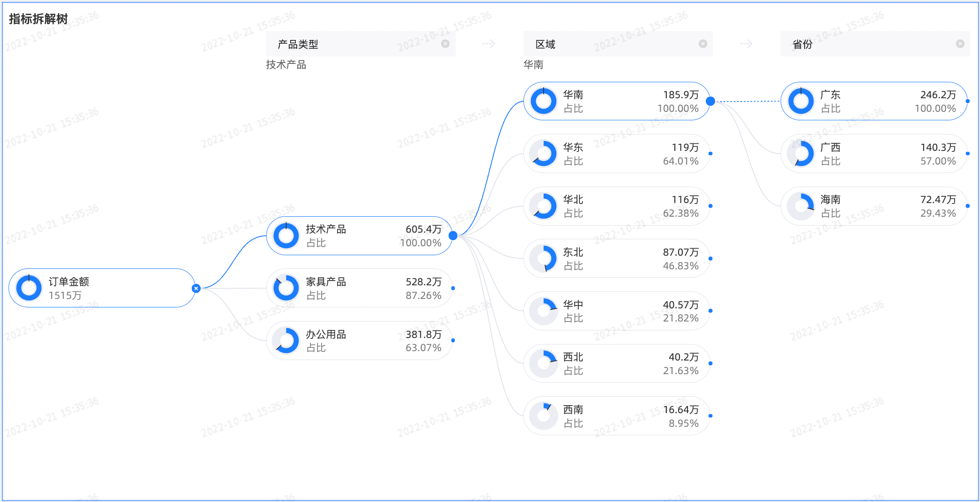Select the 东北 region node label
This screenshot has height=502, width=980.
tap(573, 252)
